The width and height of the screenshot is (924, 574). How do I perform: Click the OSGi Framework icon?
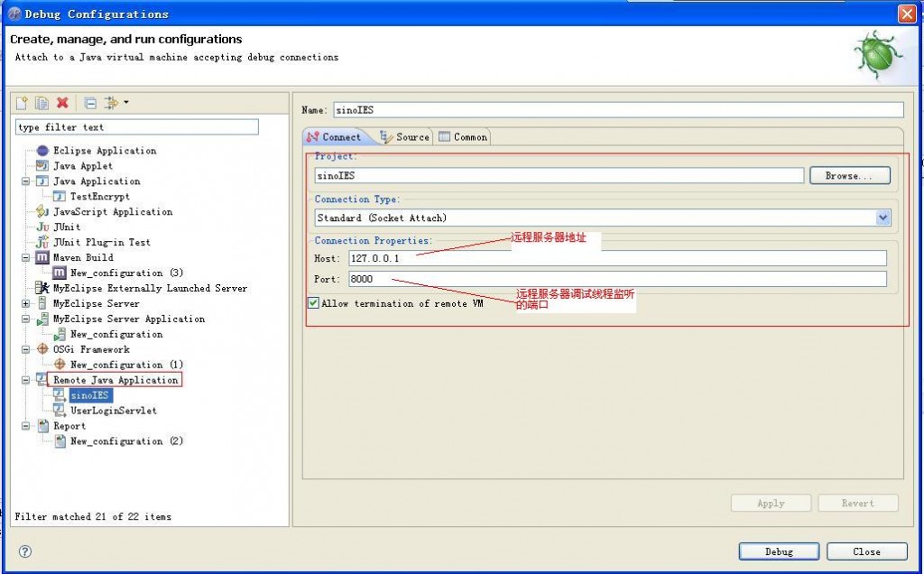[42, 349]
